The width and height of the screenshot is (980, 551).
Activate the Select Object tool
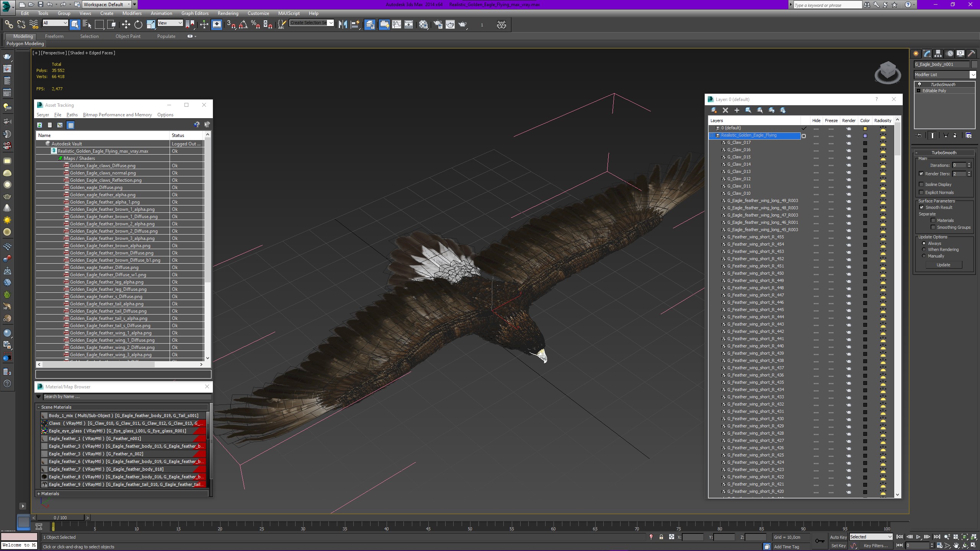(75, 24)
